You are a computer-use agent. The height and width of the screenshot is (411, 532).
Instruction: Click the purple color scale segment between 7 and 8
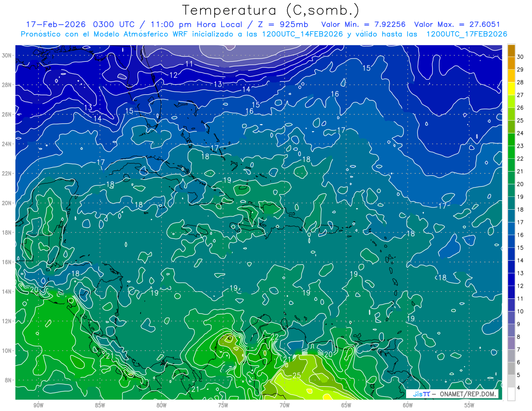click(511, 344)
